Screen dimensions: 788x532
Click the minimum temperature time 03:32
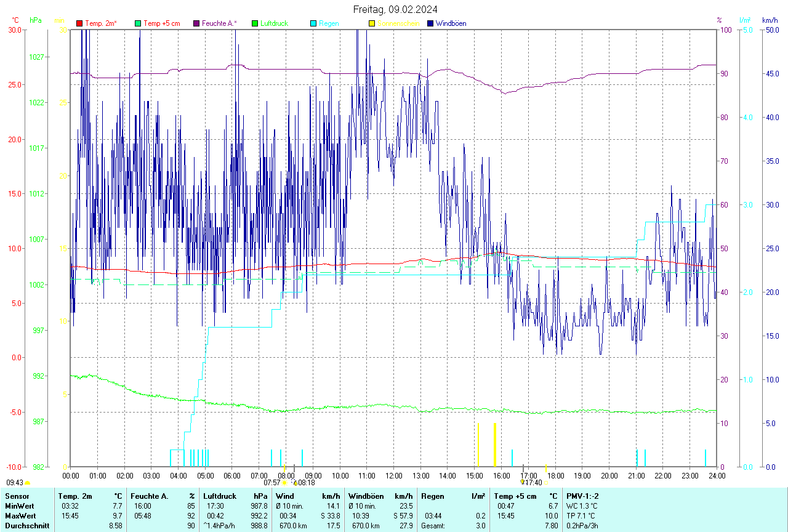click(x=70, y=506)
